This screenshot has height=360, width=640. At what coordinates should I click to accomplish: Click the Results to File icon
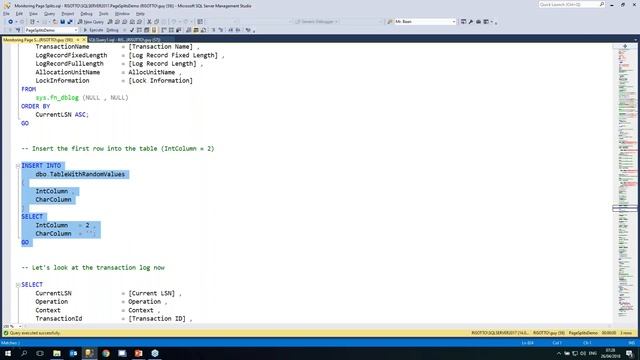pos(203,30)
